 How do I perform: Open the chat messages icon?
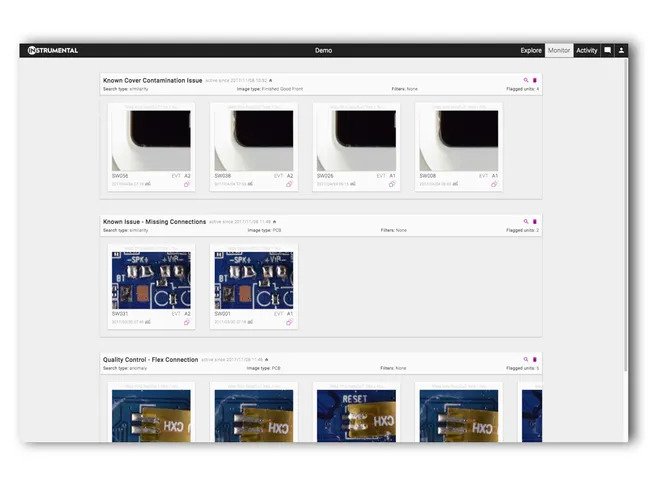tap(608, 50)
